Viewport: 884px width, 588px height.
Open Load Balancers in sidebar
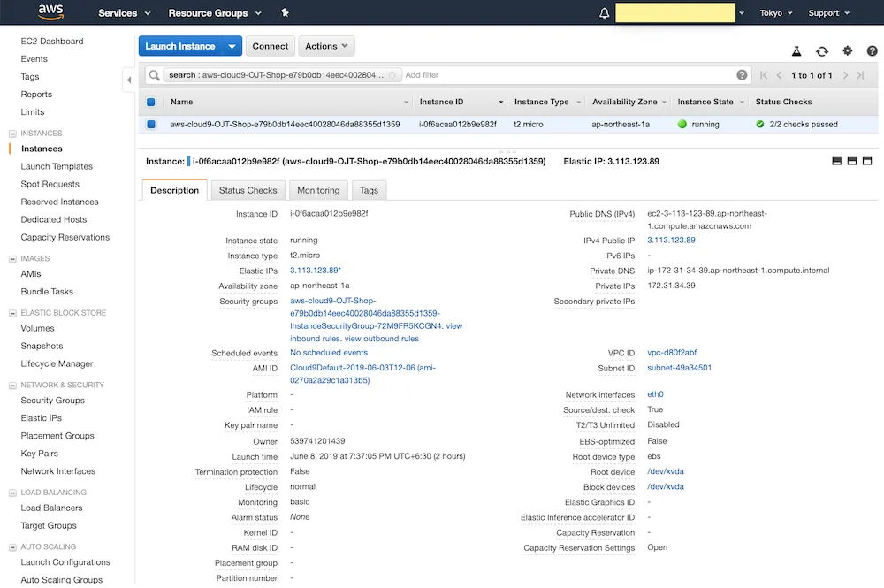coord(51,508)
